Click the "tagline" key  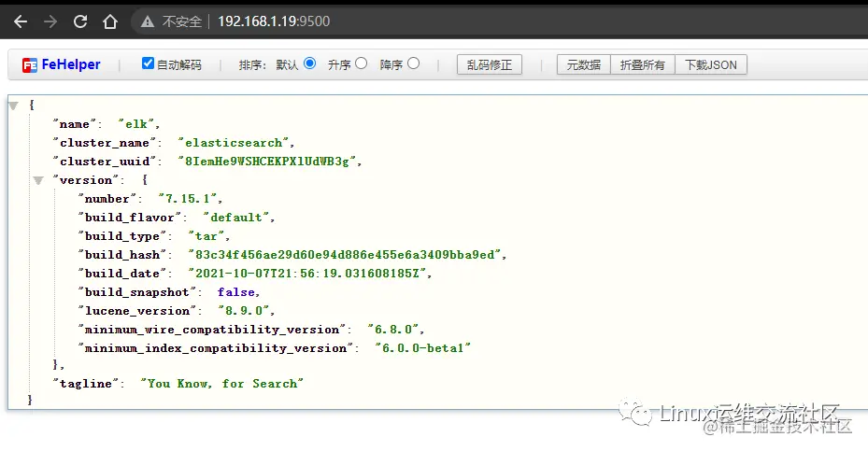click(86, 384)
